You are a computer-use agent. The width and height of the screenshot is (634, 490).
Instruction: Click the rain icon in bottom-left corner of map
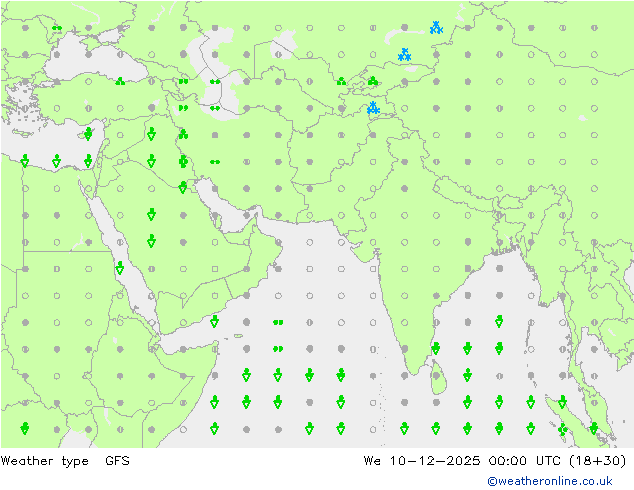pyautogui.click(x=25, y=428)
